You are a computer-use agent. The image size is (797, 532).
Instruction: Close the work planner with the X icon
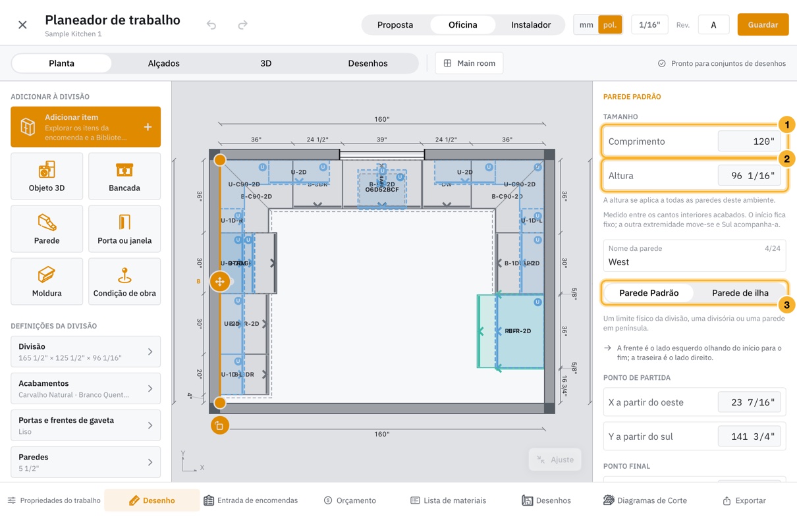[22, 25]
